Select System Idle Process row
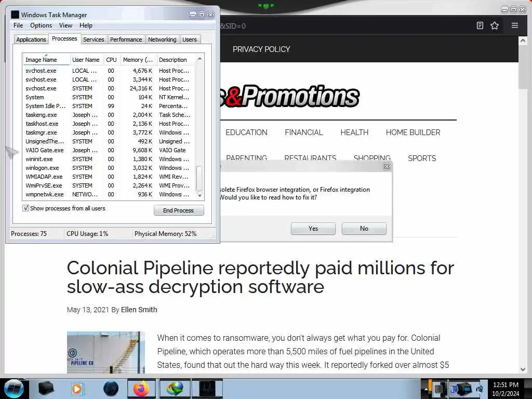Viewport: 532px width, 399px height. click(109, 106)
